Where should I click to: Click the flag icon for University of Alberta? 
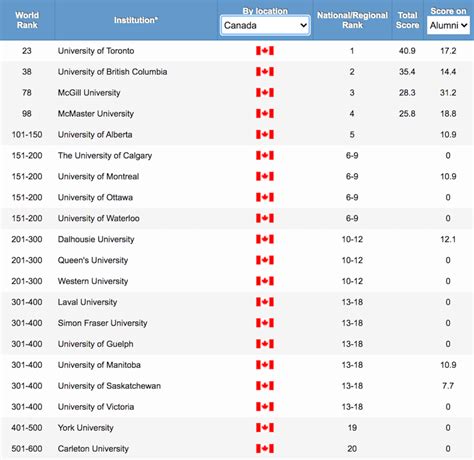point(265,135)
